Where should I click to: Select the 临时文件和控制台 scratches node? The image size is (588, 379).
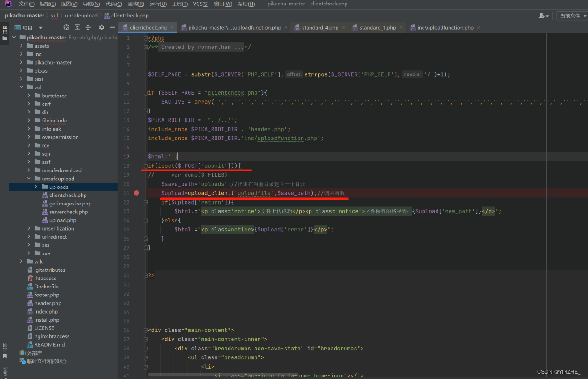click(47, 361)
